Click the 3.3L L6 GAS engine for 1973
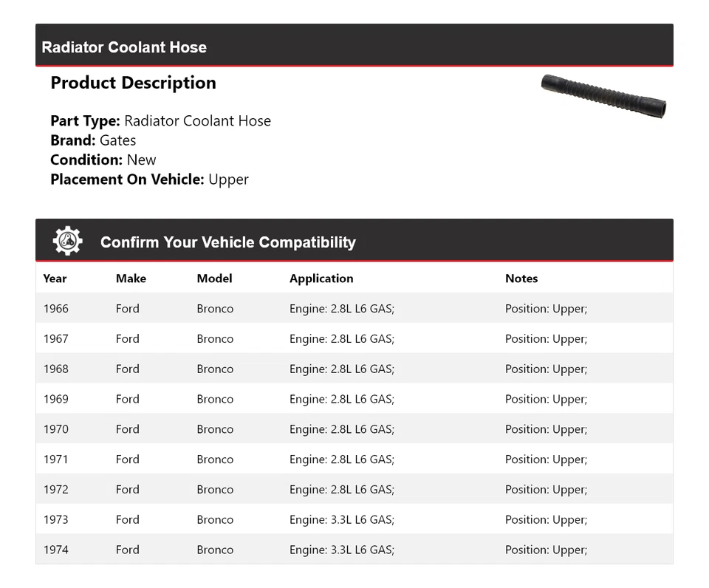The height and width of the screenshot is (588, 709). (342, 519)
